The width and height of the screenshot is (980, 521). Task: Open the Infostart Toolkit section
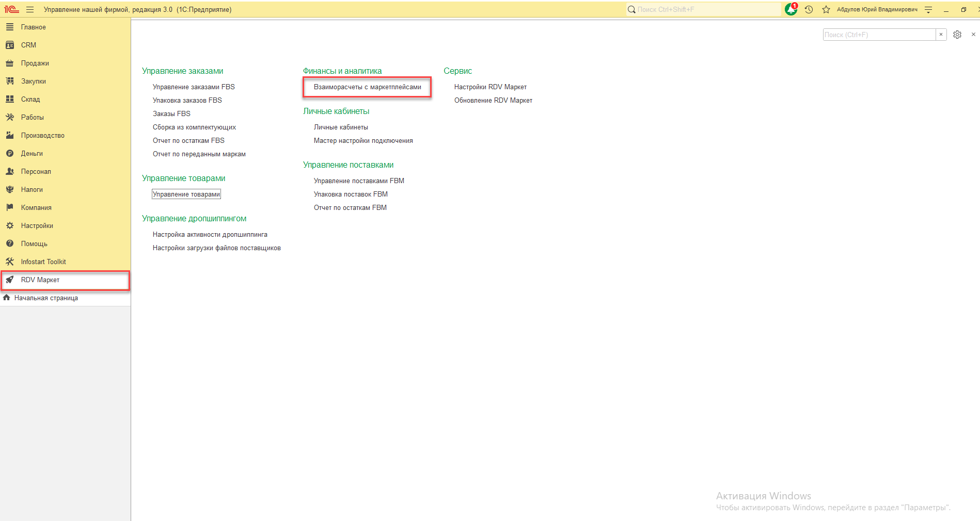click(43, 262)
